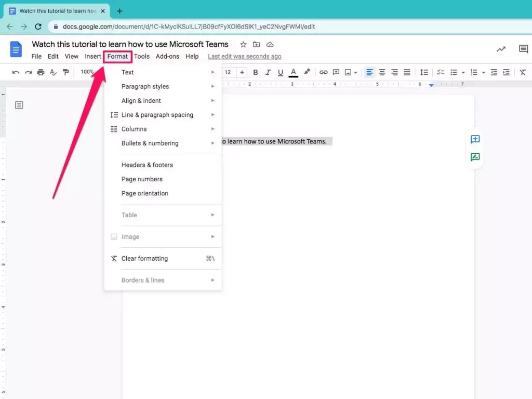Apply bulleted list
Image resolution: width=532 pixels, height=399 pixels.
click(453, 72)
